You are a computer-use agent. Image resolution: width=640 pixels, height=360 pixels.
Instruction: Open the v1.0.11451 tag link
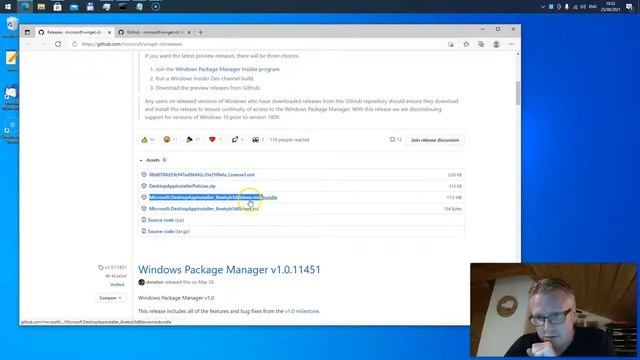click(113, 267)
